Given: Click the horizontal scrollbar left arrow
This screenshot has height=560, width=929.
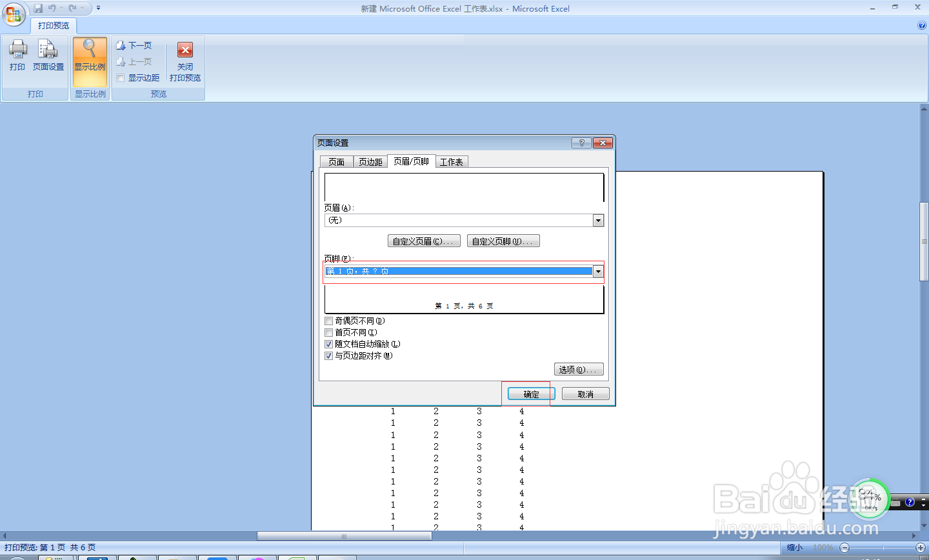Looking at the screenshot, I should coord(5,536).
